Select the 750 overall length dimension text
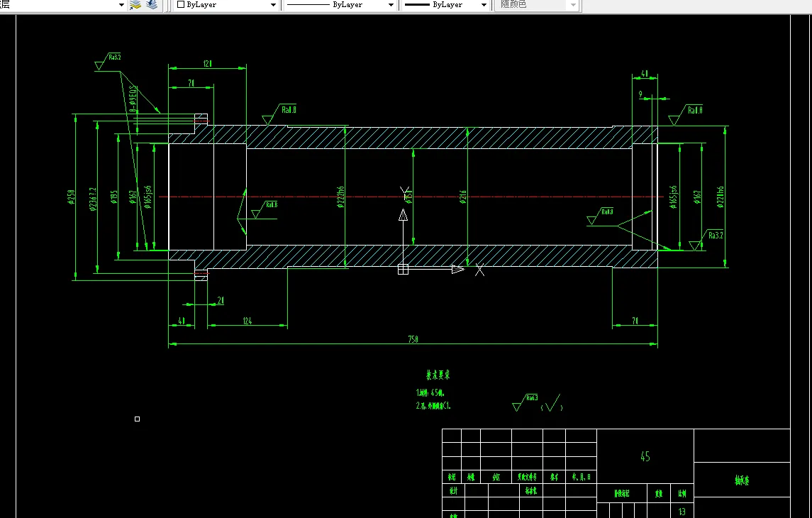 click(x=413, y=339)
